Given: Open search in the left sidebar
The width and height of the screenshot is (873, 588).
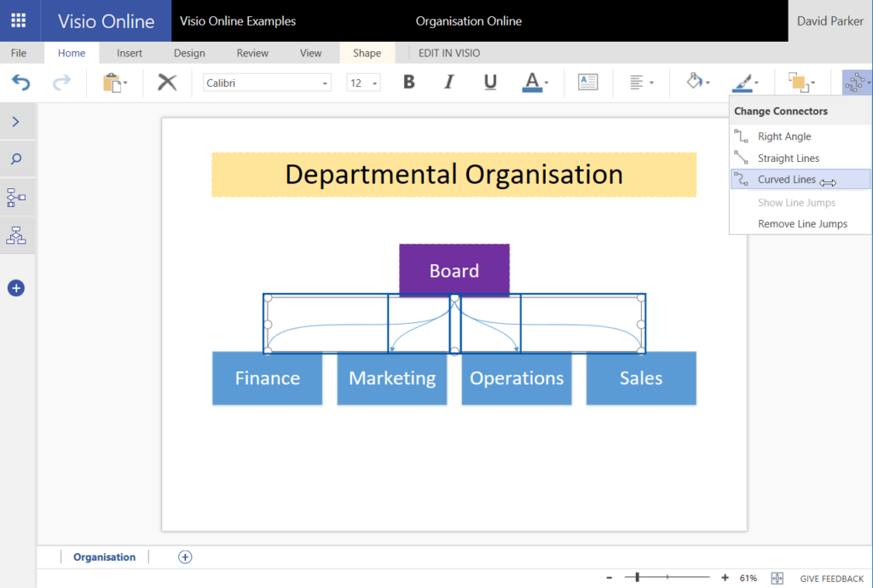Looking at the screenshot, I should 17,159.
